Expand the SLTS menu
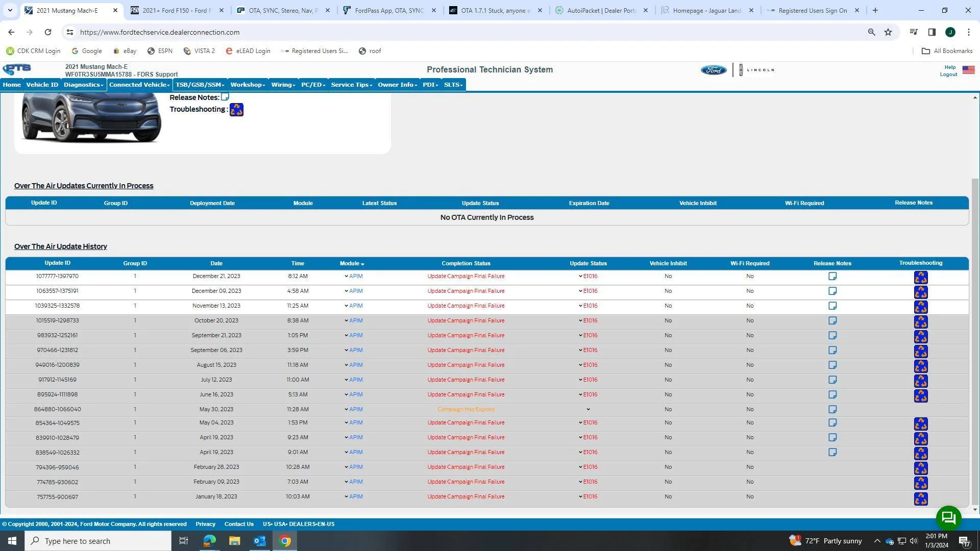Screen dimensions: 980x551 point(453,85)
